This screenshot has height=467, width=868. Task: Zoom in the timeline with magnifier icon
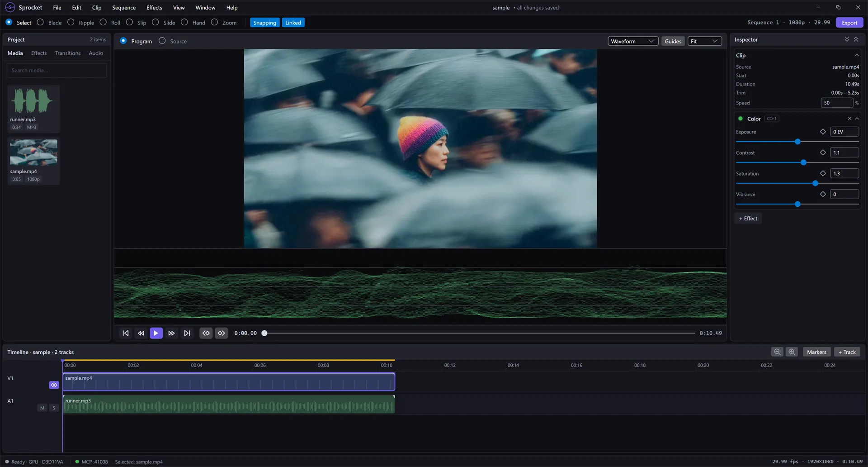click(x=792, y=352)
